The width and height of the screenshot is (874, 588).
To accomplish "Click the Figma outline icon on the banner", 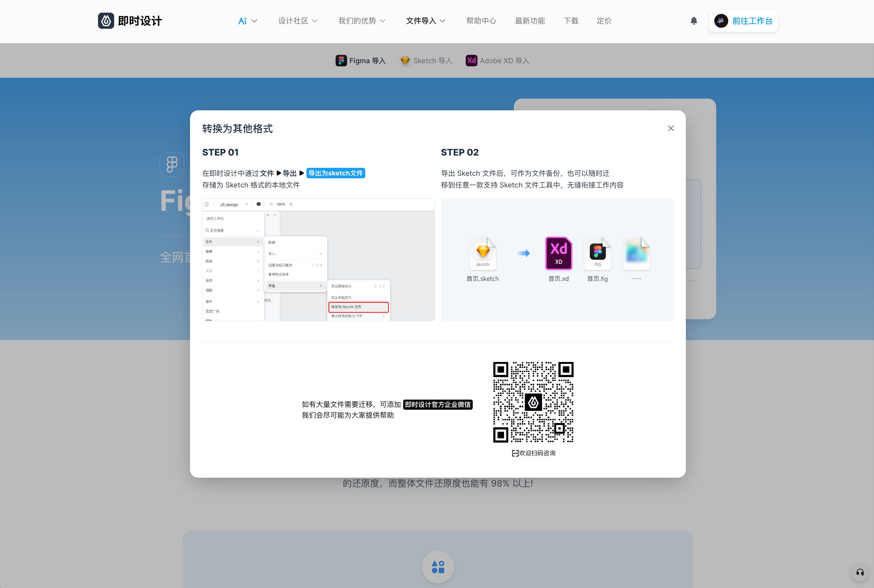I will pyautogui.click(x=172, y=164).
